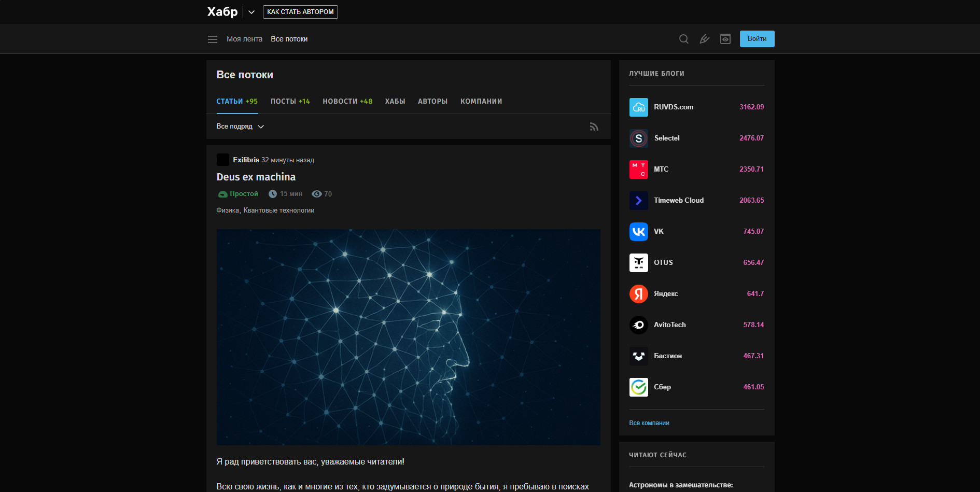Screen dimensions: 980x492
Task: Click the article's network face cover image
Action: [408, 337]
